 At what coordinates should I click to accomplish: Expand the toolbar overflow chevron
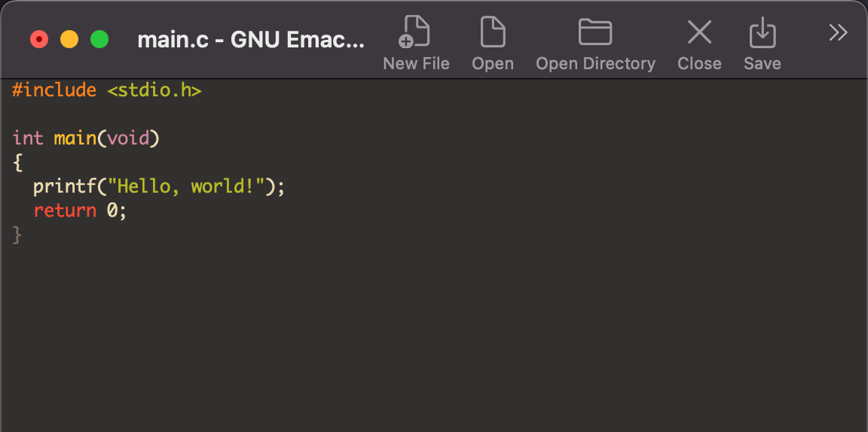point(838,32)
